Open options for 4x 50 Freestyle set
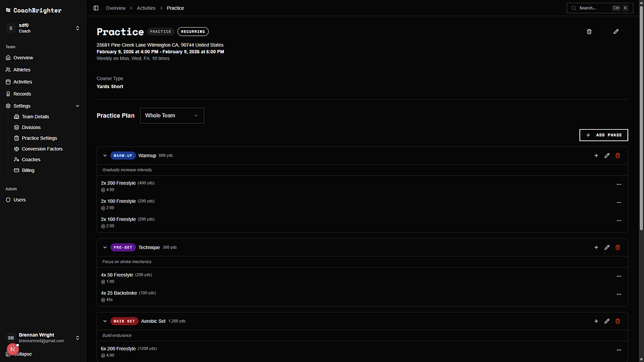 pos(619,277)
